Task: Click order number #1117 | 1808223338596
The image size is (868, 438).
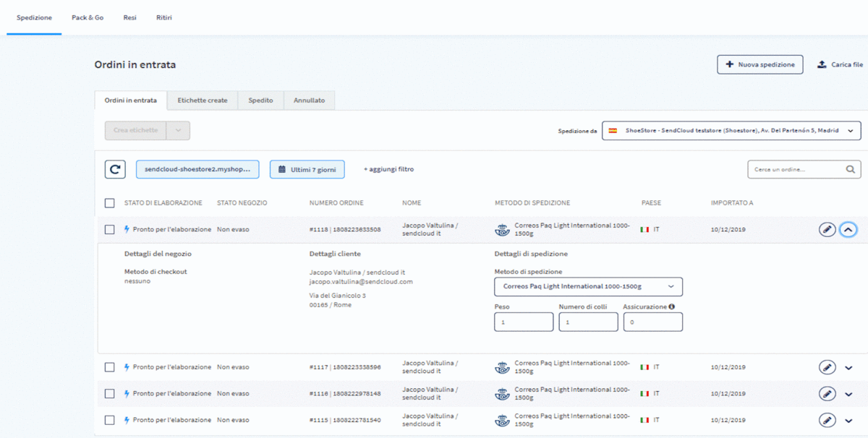Action: pos(345,367)
